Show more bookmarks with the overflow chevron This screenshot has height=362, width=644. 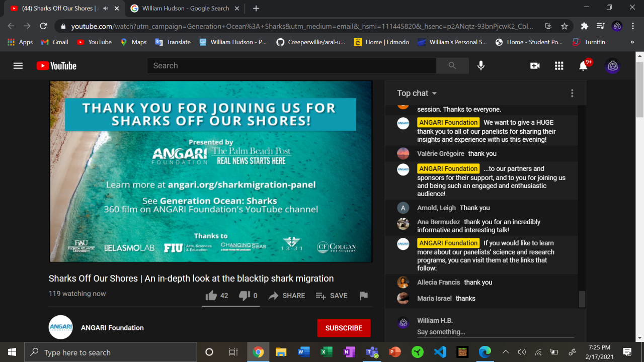point(632,42)
